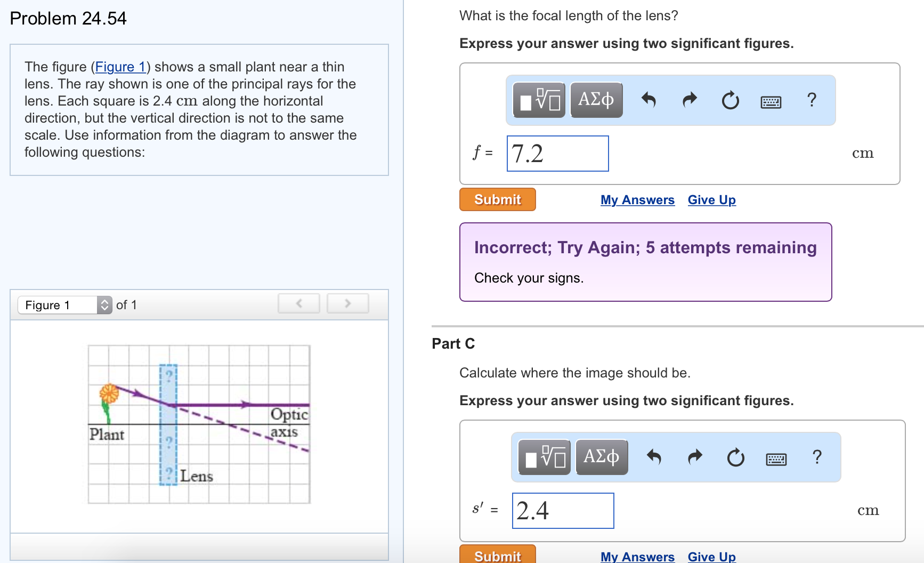The width and height of the screenshot is (924, 563).
Task: Redo edit in focal length answer
Action: tap(690, 100)
